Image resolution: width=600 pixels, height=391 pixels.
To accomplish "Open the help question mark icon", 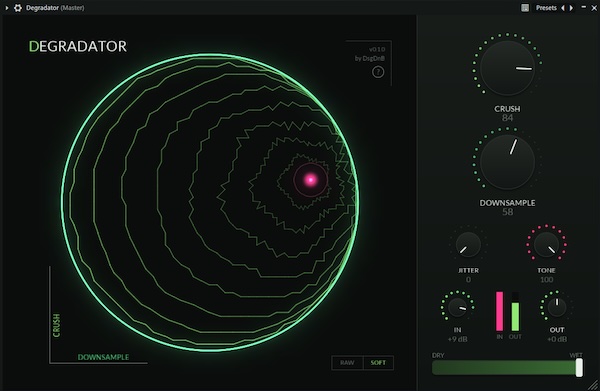I will click(378, 72).
